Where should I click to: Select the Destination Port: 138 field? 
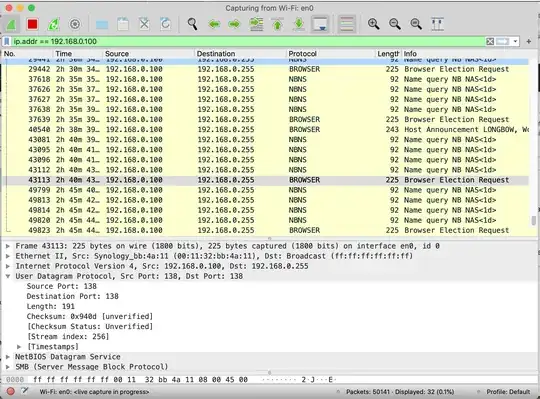pyautogui.click(x=73, y=296)
